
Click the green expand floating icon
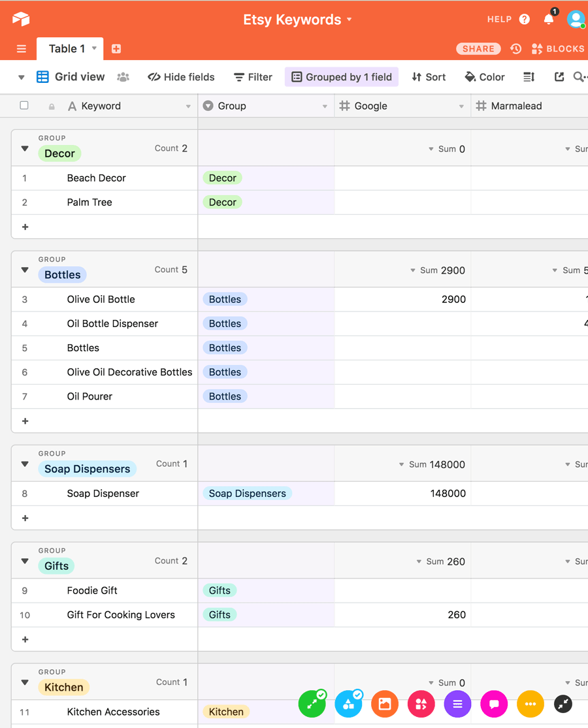point(312,704)
